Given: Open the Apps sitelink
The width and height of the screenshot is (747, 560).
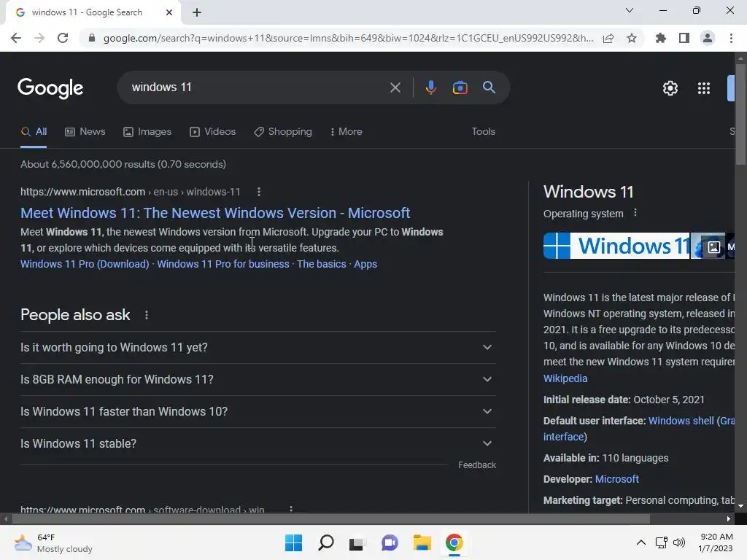Looking at the screenshot, I should coord(365,264).
